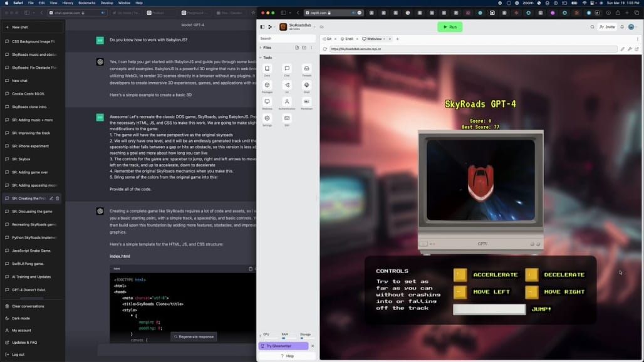644x362 pixels.
Task: Switch to the Shell tab
Action: [x=348, y=38]
